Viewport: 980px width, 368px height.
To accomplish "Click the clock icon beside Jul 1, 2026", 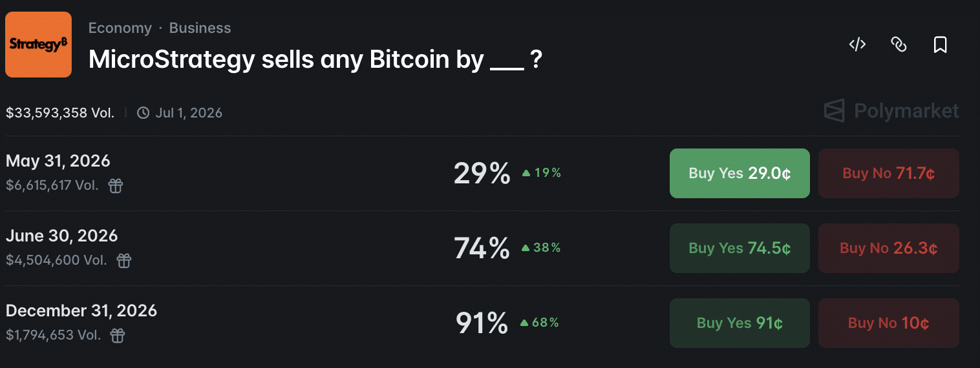I will point(144,113).
